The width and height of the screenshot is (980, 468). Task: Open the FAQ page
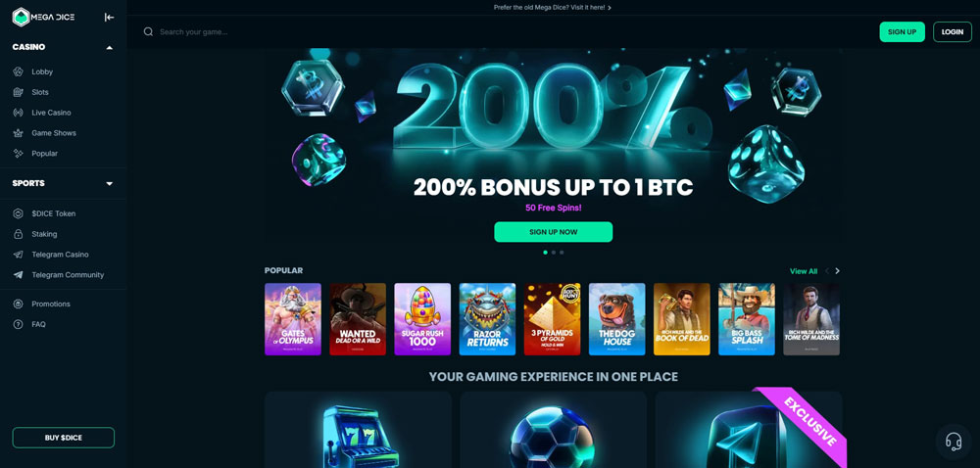coord(39,324)
